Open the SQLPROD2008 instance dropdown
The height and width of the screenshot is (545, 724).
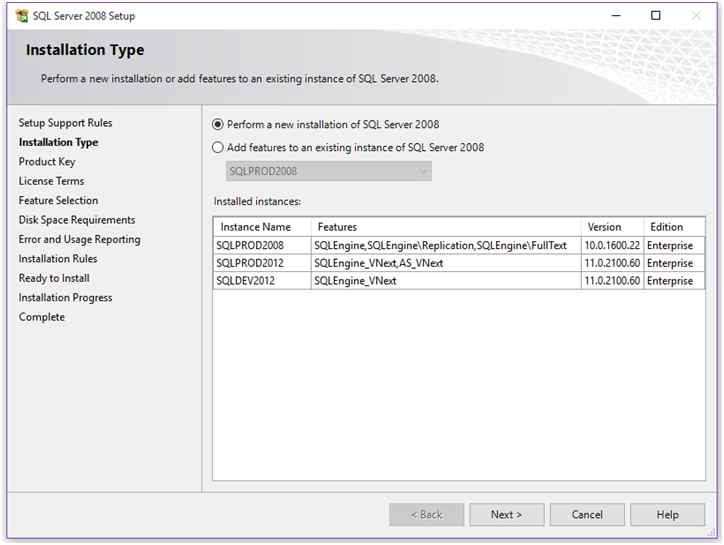pos(329,171)
